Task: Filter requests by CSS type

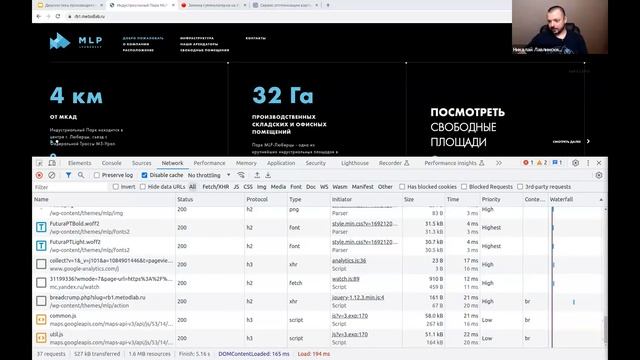Action: point(248,187)
